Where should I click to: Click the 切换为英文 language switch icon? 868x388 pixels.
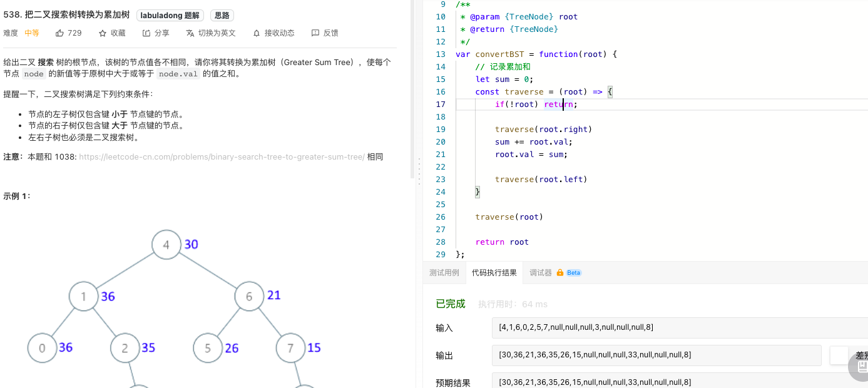(190, 33)
